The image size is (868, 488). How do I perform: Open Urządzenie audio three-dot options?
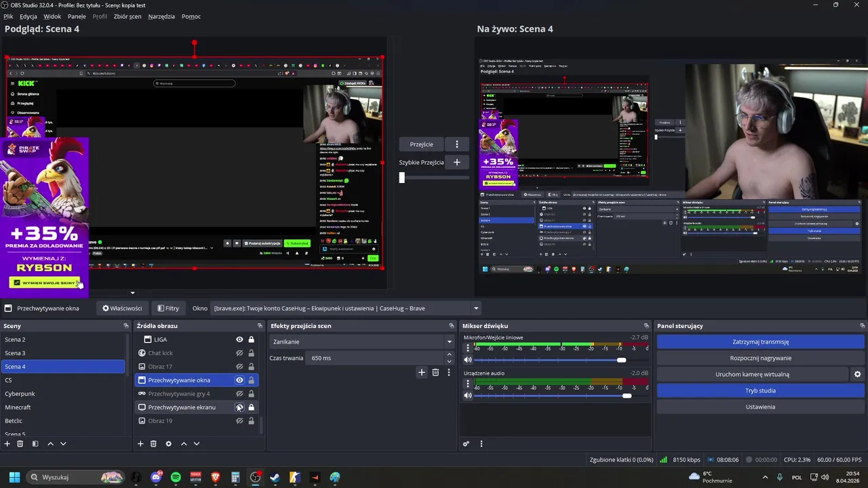point(467,384)
